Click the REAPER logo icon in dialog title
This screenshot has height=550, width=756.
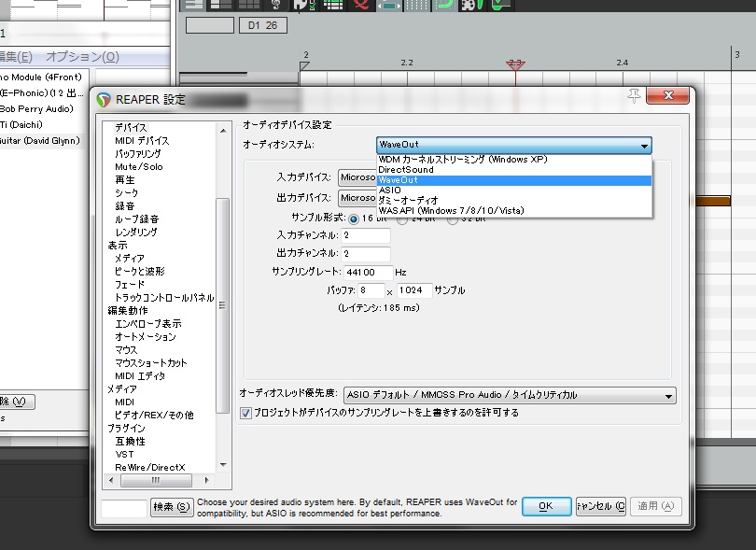[104, 99]
